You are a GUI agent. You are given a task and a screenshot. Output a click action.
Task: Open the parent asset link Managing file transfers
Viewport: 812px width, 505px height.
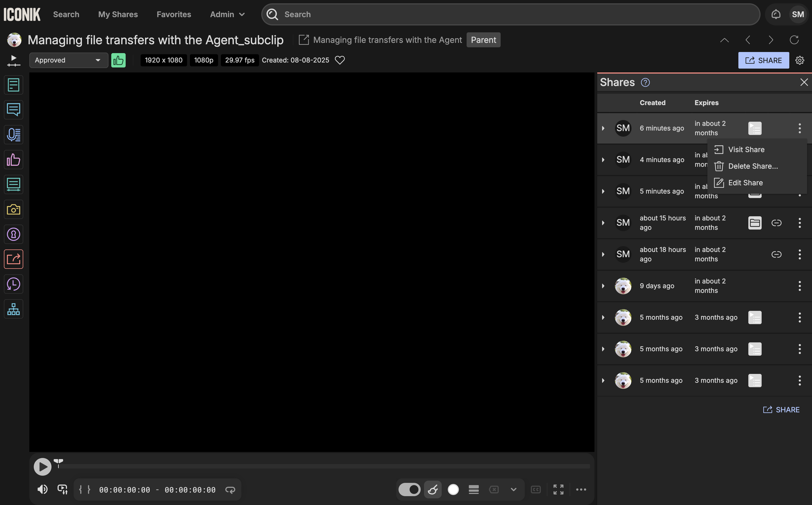[387, 40]
